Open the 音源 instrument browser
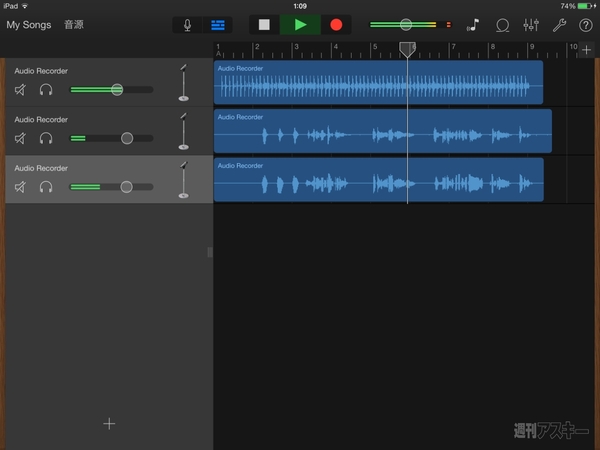The height and width of the screenshot is (450, 600). point(75,24)
